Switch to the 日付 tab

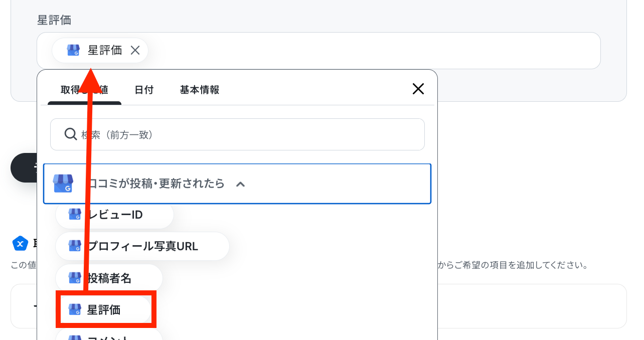(144, 90)
